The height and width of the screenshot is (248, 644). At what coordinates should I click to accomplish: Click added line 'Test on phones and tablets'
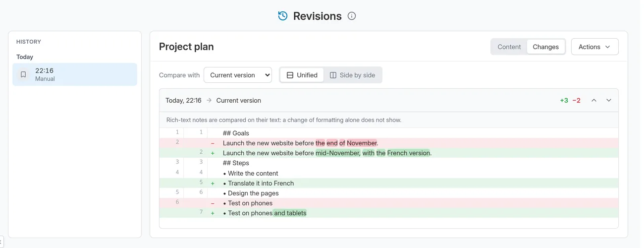[389, 213]
